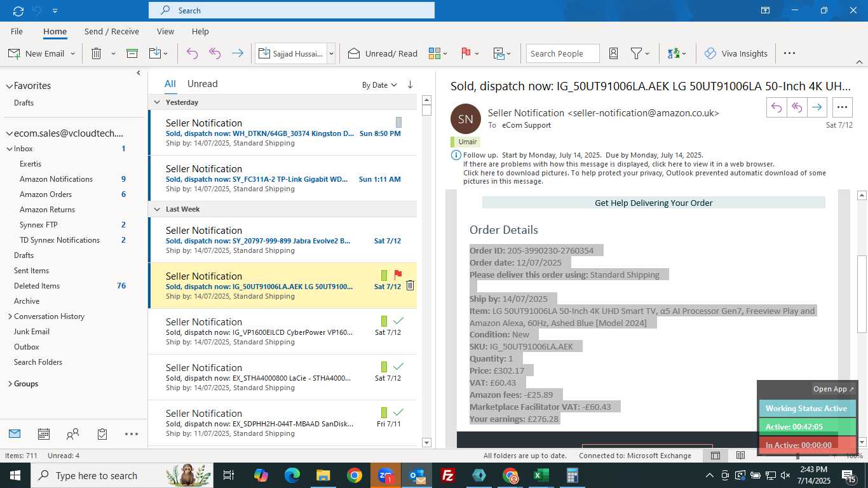The width and height of the screenshot is (868, 488).
Task: Click the Get Help Delivering Your Order link
Action: (653, 203)
